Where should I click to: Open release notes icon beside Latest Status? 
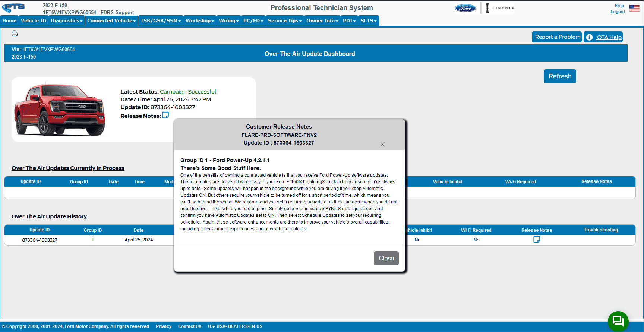click(165, 115)
